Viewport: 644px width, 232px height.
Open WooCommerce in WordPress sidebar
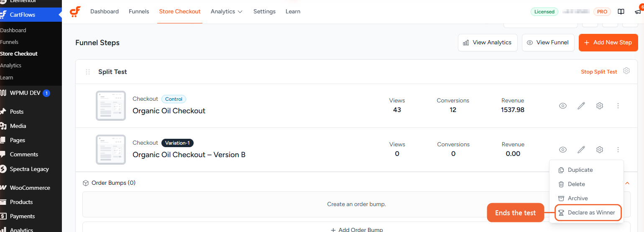pos(31,188)
